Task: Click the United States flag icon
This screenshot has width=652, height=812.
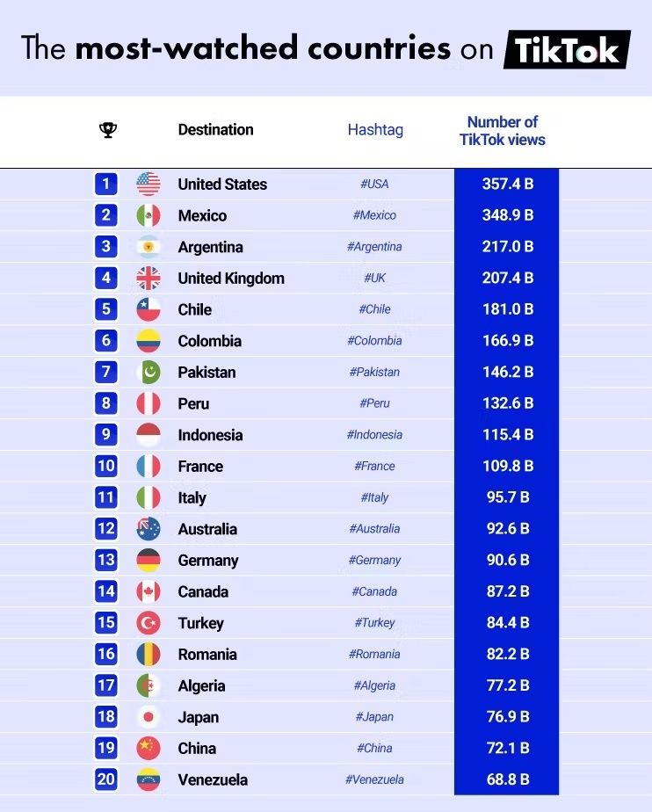Action: (x=149, y=184)
